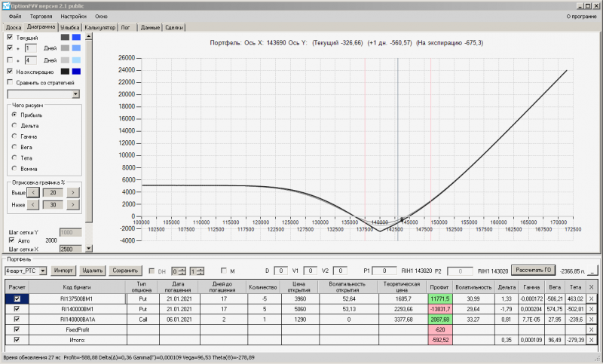Pick the dark blue На экспирацию color swatch
Viewport: 603px width, 364px height.
point(76,72)
